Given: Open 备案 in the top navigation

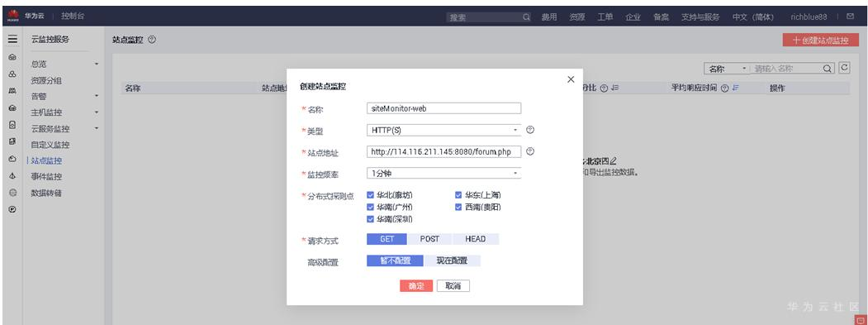Looking at the screenshot, I should [661, 17].
